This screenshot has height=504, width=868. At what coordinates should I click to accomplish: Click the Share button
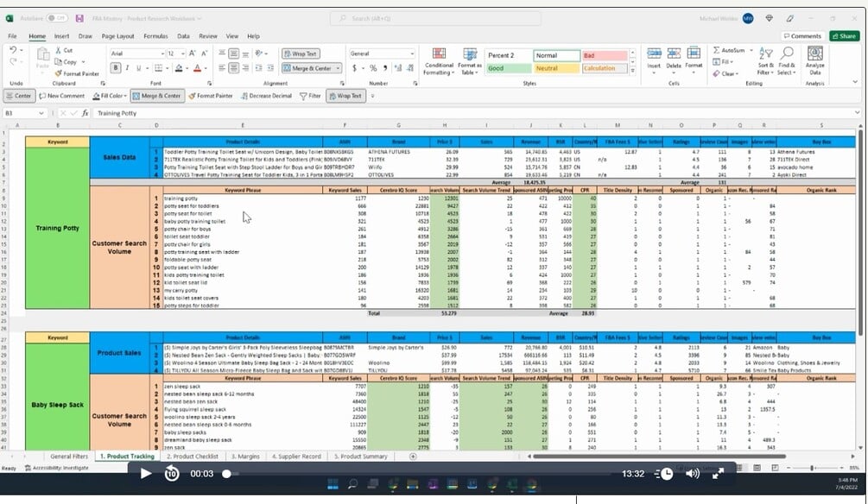[844, 36]
